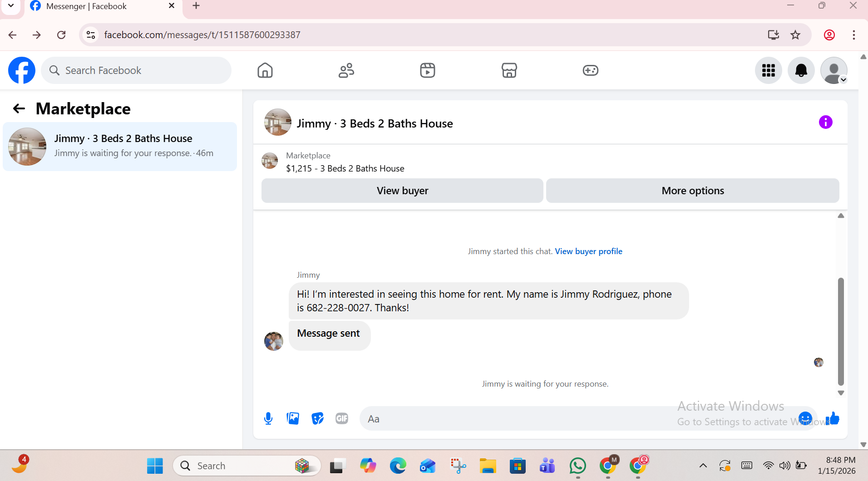Click the chat scrollbar thumb
Image resolution: width=868 pixels, height=481 pixels.
(841, 331)
